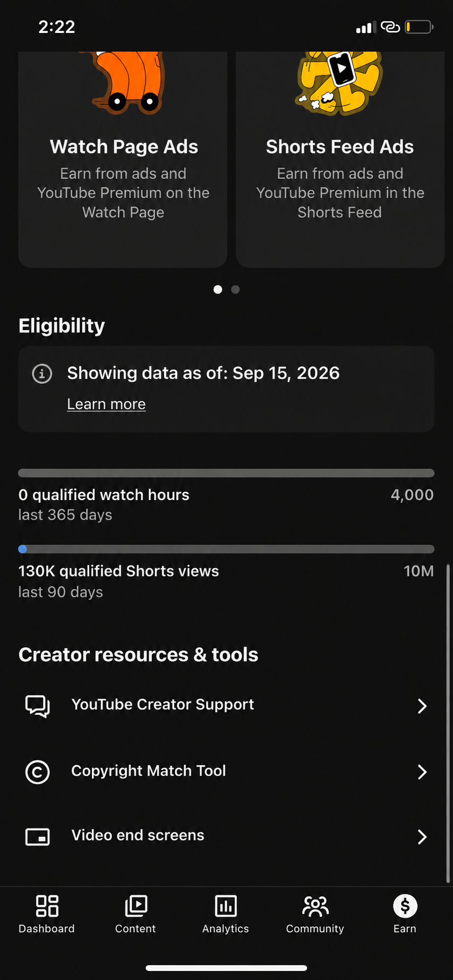Viewport: 453px width, 980px height.
Task: Switch to the second carousel page dot
Action: pos(236,289)
